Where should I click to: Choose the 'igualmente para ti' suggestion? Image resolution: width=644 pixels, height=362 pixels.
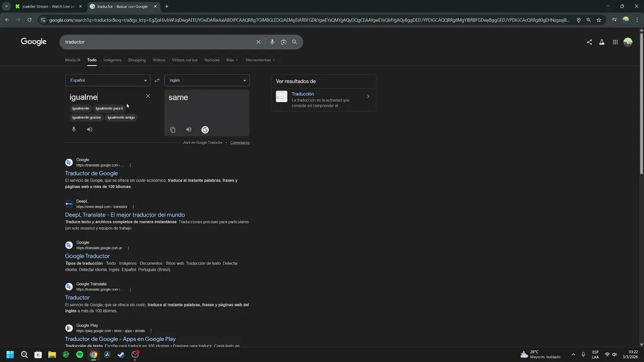point(109,108)
